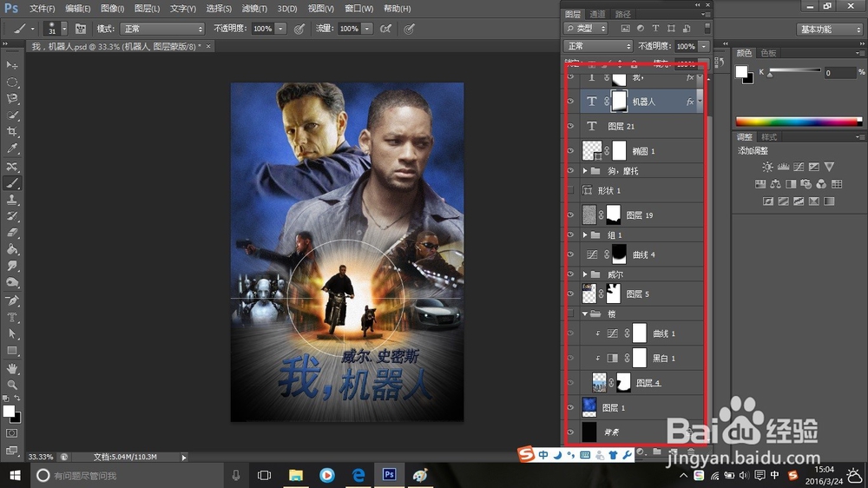Viewport: 868px width, 488px height.
Task: Click the create new group folder icon
Action: click(657, 452)
